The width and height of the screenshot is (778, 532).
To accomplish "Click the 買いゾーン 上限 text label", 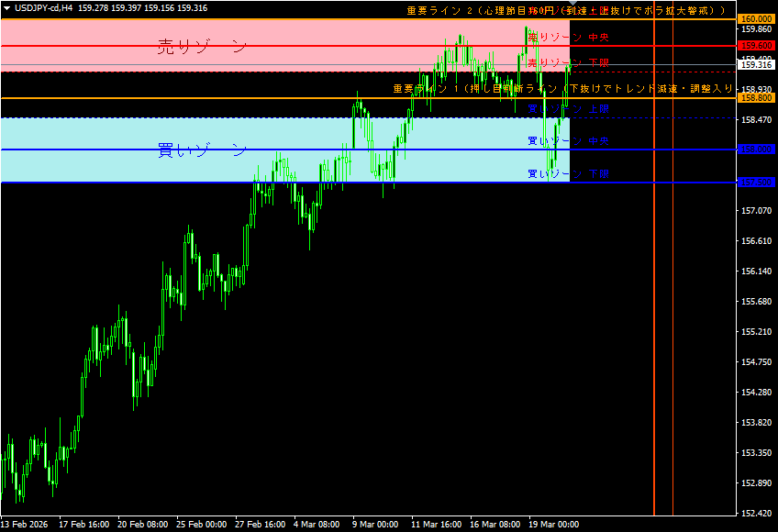I will coord(569,109).
